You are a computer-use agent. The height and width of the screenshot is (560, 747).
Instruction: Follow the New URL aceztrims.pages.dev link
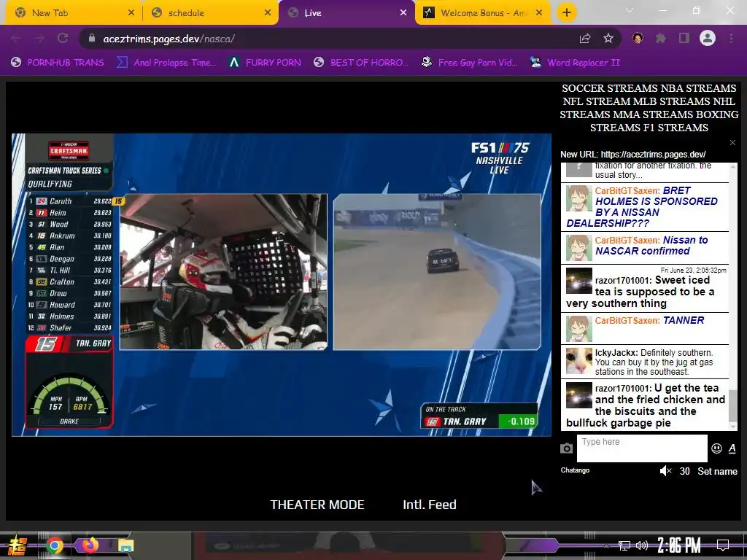pos(653,155)
